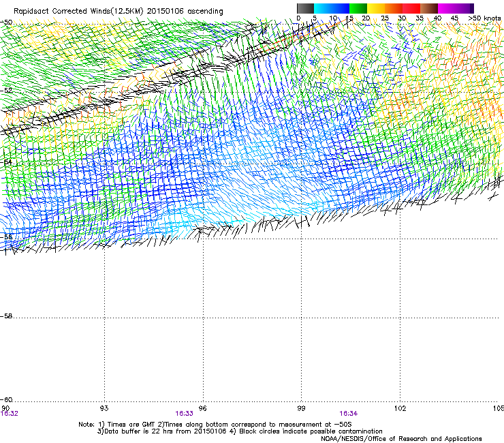This screenshot has height=443, width=504.
Task: Click the orange 25-30 knots color segment
Action: tap(394, 8)
